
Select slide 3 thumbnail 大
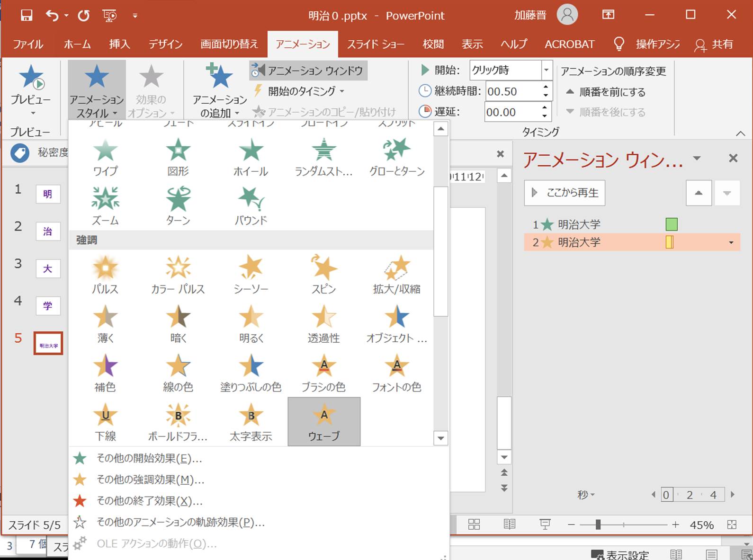[48, 269]
